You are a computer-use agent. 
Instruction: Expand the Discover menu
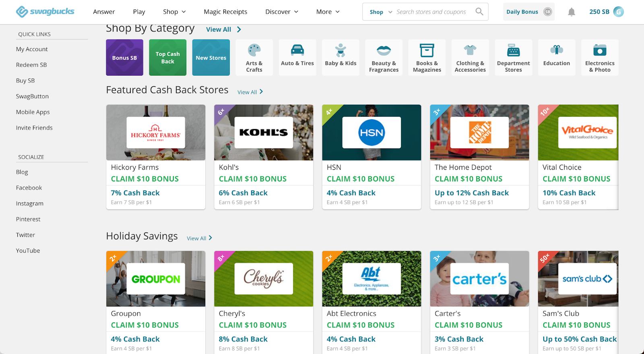[x=282, y=12]
